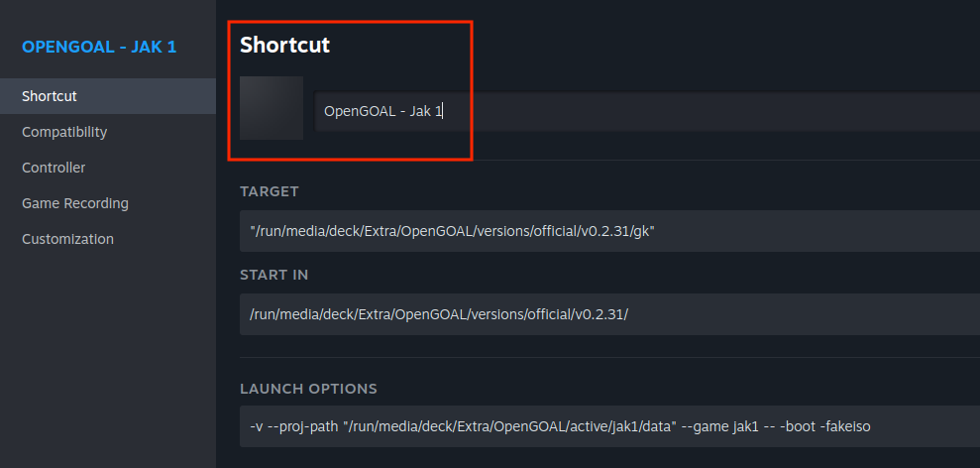Select the Shortcut sidebar tab

pos(50,96)
